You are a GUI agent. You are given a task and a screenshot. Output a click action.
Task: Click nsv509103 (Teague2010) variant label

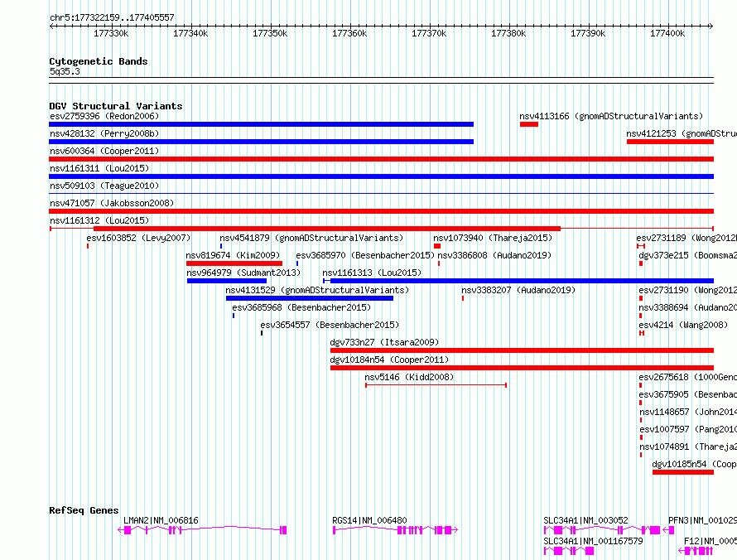pyautogui.click(x=104, y=186)
